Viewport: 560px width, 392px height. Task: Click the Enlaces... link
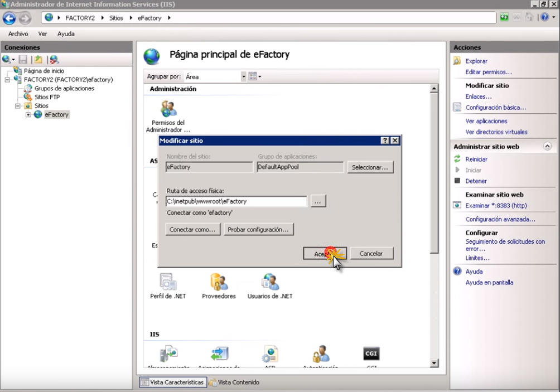tap(478, 96)
